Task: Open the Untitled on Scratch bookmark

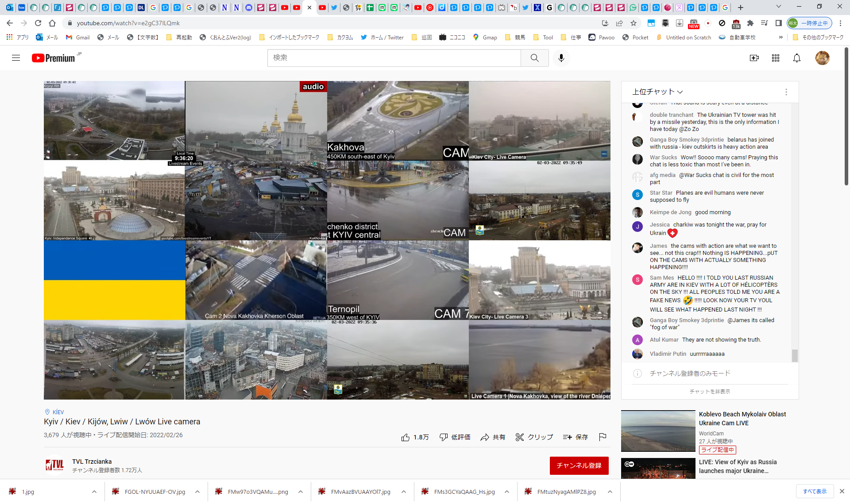Action: point(684,38)
